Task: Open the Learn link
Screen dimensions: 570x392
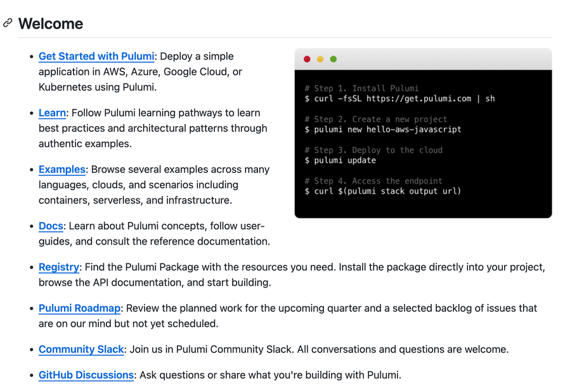Action: pyautogui.click(x=53, y=113)
